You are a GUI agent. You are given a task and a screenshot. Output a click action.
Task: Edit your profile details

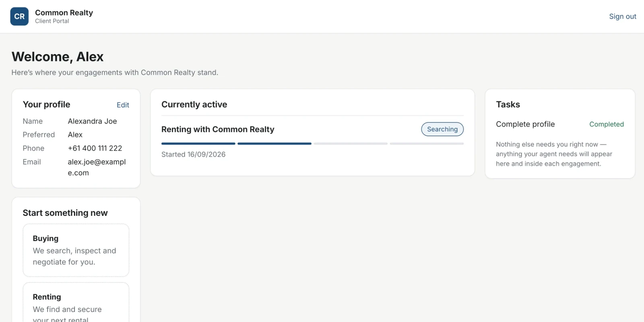(x=123, y=105)
